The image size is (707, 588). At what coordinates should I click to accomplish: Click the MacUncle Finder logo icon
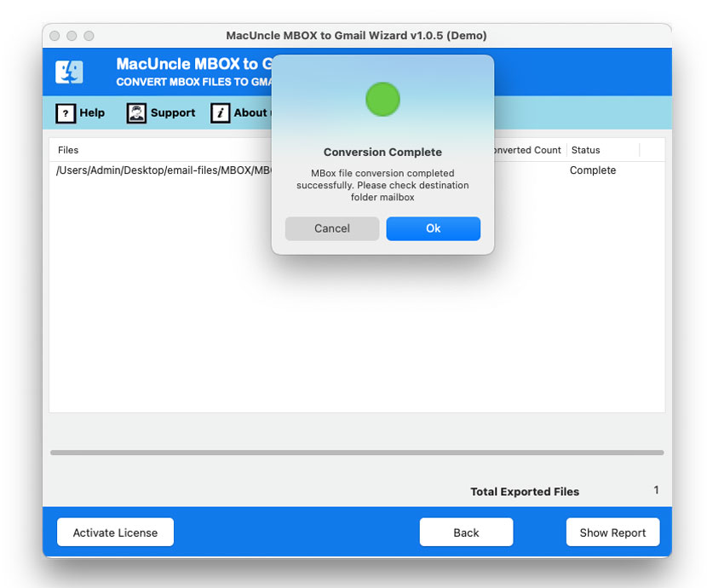click(x=69, y=72)
